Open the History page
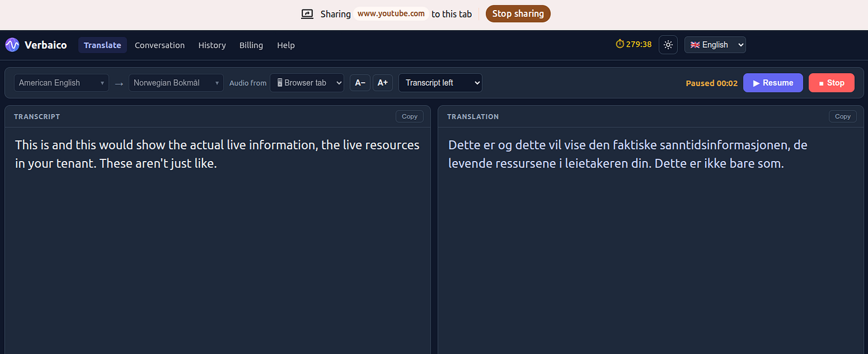This screenshot has width=868, height=354. point(212,45)
